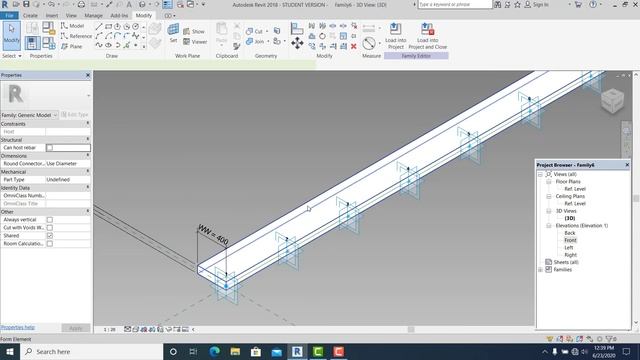This screenshot has height=360, width=640.
Task: Toggle Room Calculation Point checkbox
Action: coord(50,244)
